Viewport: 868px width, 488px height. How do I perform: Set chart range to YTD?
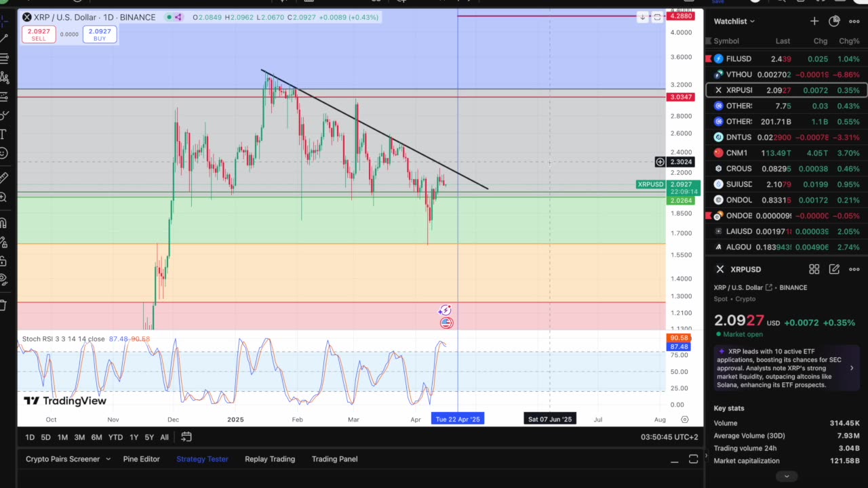115,437
